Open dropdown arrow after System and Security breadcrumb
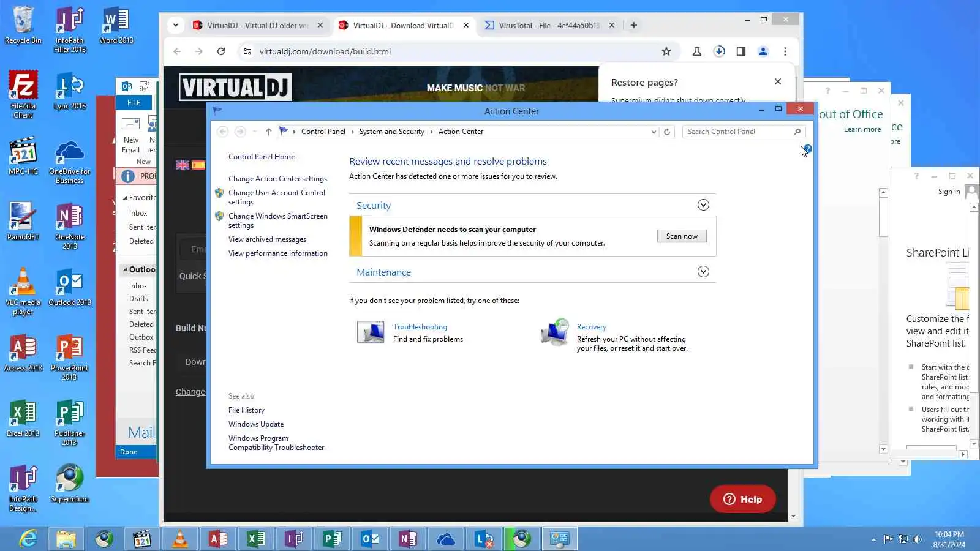This screenshot has height=551, width=980. click(431, 132)
